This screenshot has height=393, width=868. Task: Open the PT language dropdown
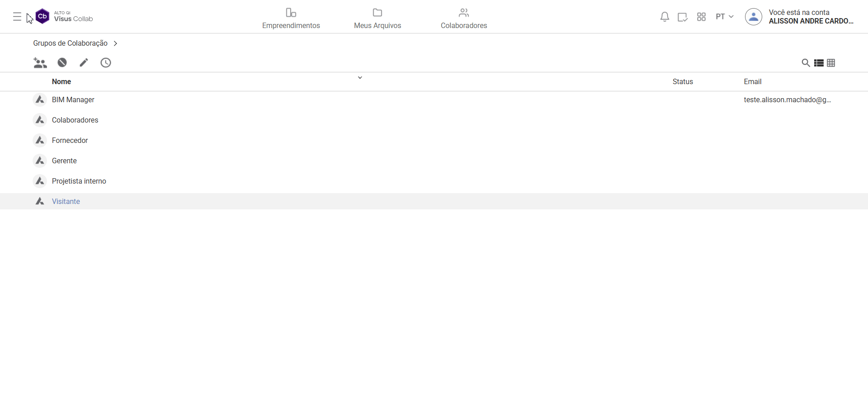click(x=725, y=17)
